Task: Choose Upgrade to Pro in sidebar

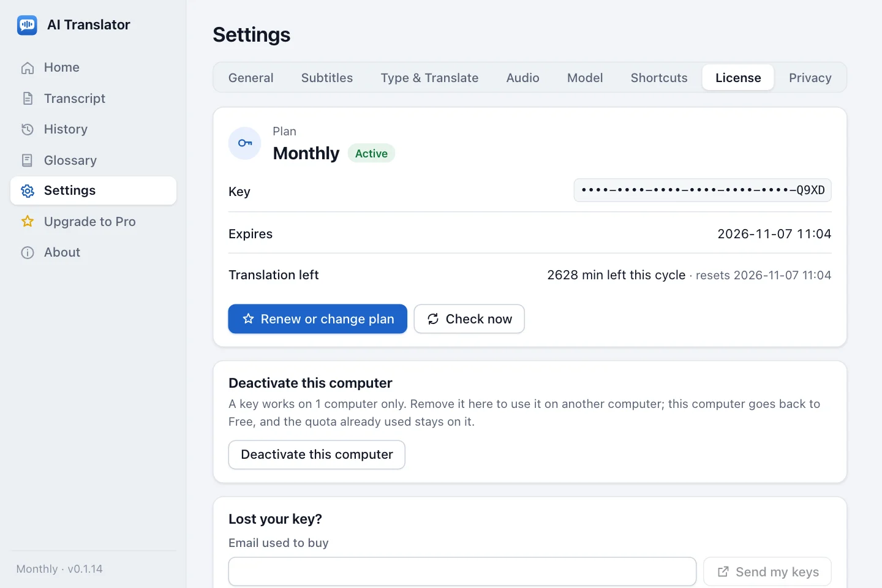Action: coord(93,222)
